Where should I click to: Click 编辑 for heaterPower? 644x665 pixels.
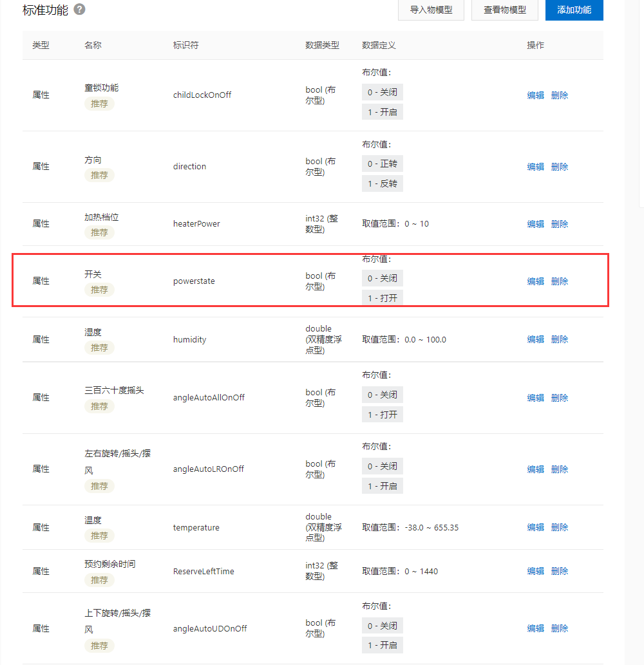coord(535,224)
